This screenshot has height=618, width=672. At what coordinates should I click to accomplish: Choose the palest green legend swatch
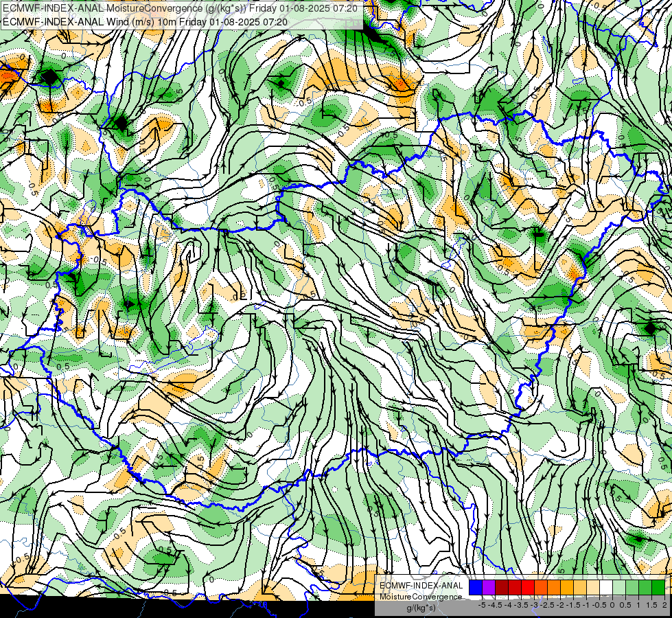coord(619,587)
